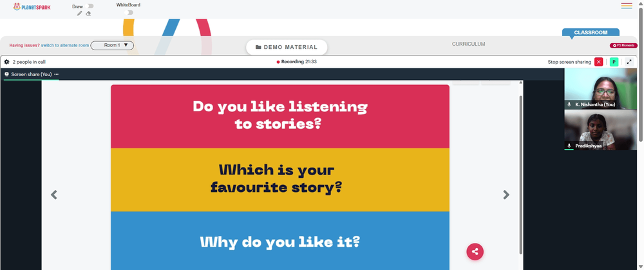Toggle the WhiteBoard switch

point(129,12)
